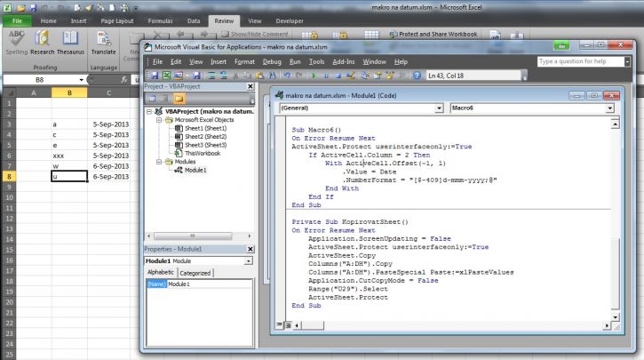Click the Spelling button in Excel ribbon
The image size is (644, 360).
(x=16, y=43)
